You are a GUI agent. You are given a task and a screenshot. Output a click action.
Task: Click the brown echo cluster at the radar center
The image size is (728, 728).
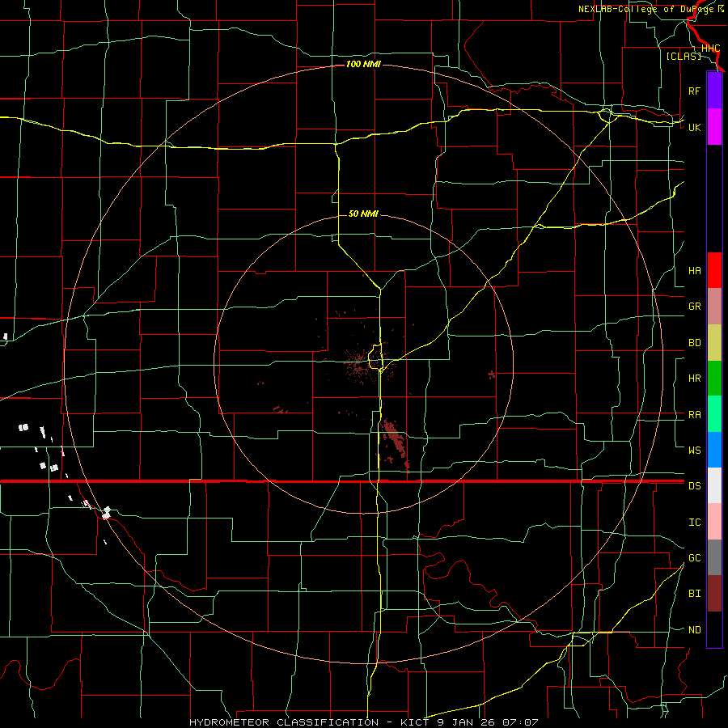[366, 366]
